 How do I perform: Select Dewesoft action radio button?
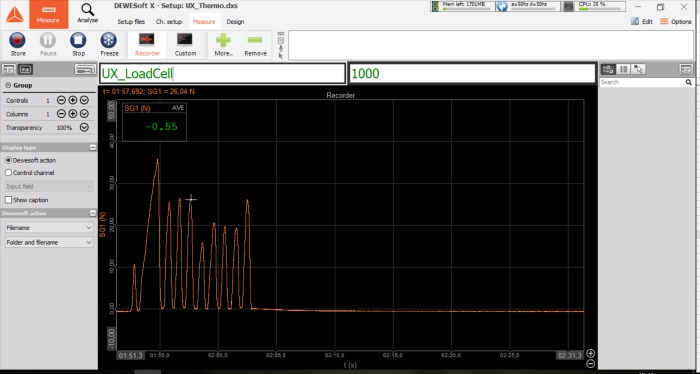(x=8, y=160)
